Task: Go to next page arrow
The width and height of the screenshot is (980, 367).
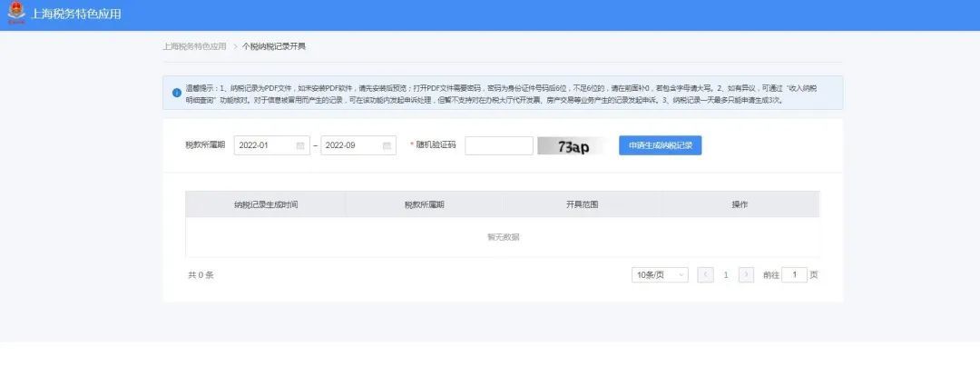Action: click(x=746, y=274)
